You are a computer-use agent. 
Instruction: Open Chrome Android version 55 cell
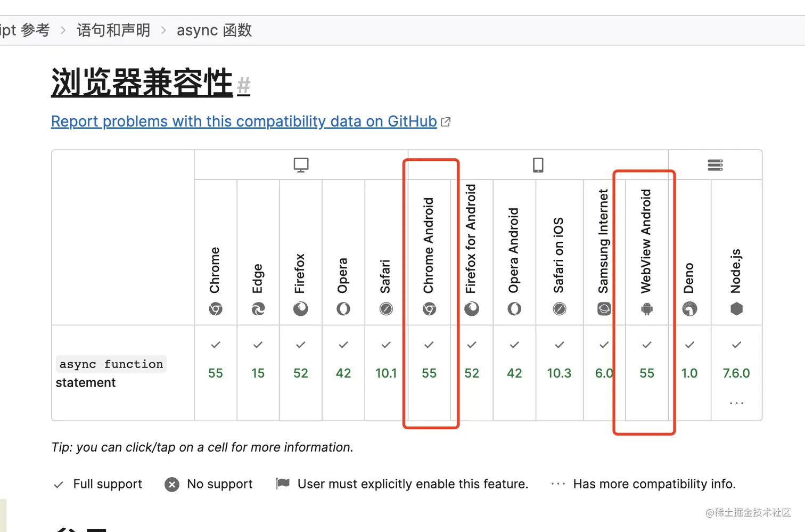pyautogui.click(x=429, y=373)
